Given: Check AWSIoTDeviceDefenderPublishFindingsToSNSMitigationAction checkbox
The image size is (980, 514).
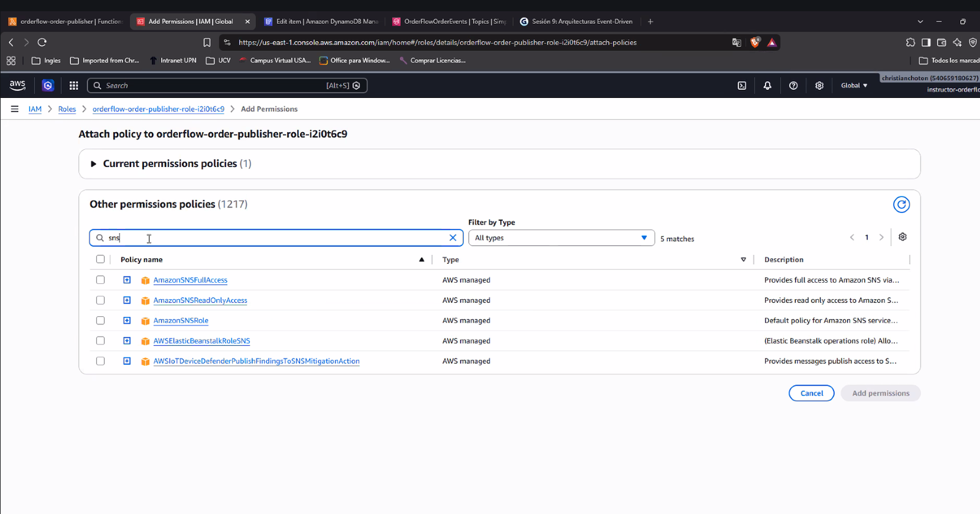Looking at the screenshot, I should [100, 361].
